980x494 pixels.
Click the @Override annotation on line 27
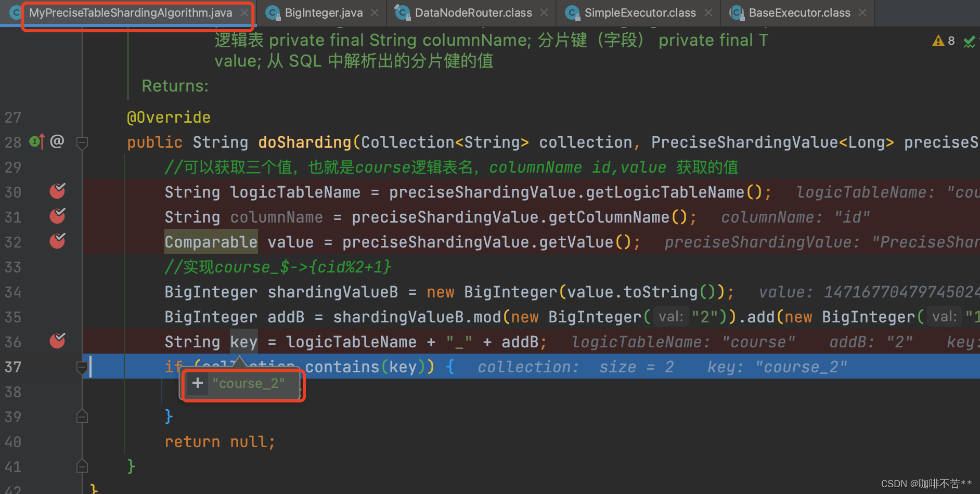pyautogui.click(x=169, y=118)
